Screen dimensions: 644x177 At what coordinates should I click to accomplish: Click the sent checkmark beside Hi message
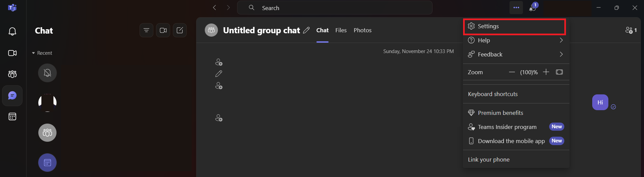click(x=613, y=107)
